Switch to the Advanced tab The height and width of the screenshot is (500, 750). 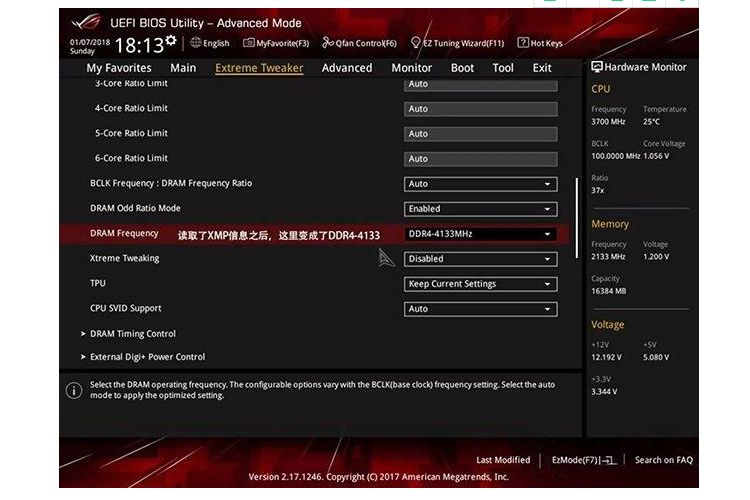[x=347, y=68]
